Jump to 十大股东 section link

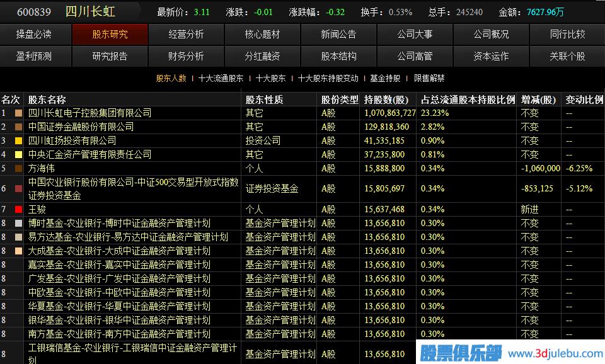point(270,78)
